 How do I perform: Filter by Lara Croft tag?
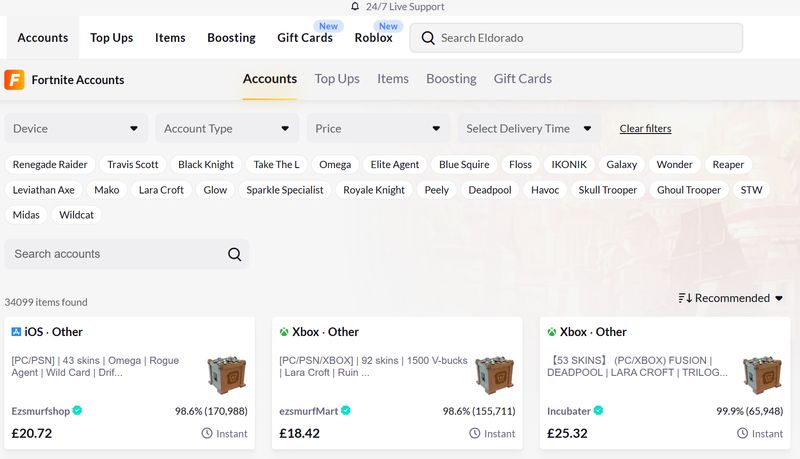click(x=161, y=190)
